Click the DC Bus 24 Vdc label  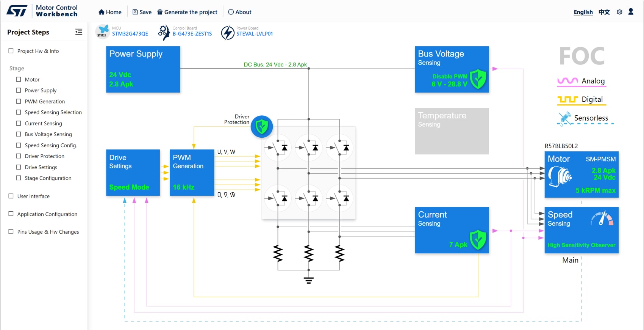tap(275, 64)
